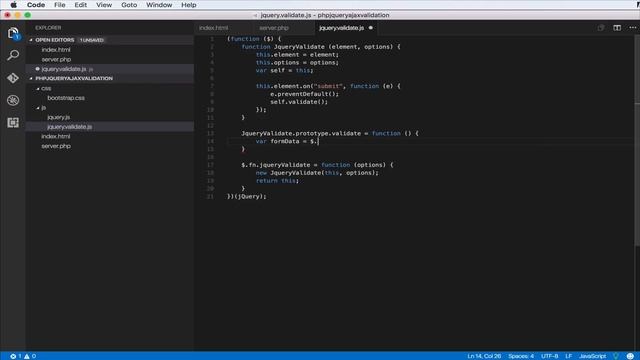This screenshot has height=360, width=640.
Task: Open the Search view icon
Action: [x=13, y=55]
